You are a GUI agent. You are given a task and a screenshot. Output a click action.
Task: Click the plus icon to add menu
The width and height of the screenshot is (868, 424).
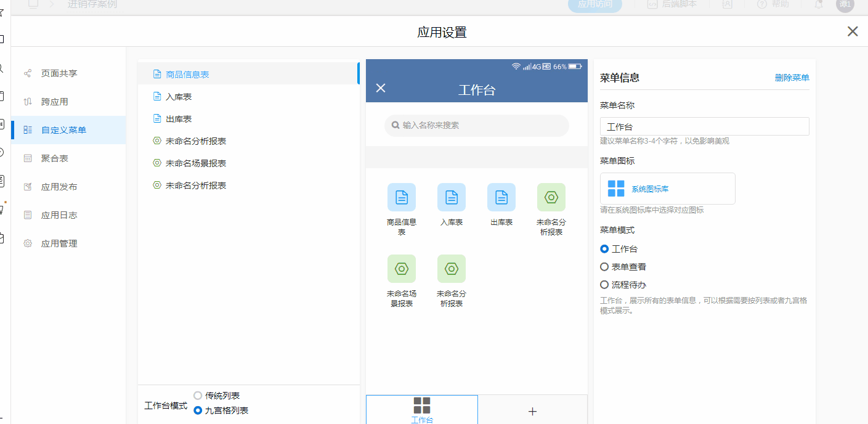click(x=533, y=411)
